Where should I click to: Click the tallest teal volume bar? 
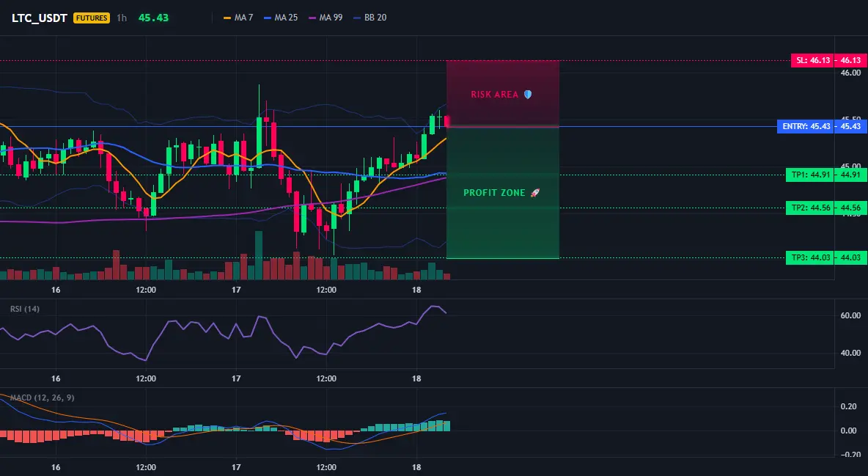coord(259,255)
